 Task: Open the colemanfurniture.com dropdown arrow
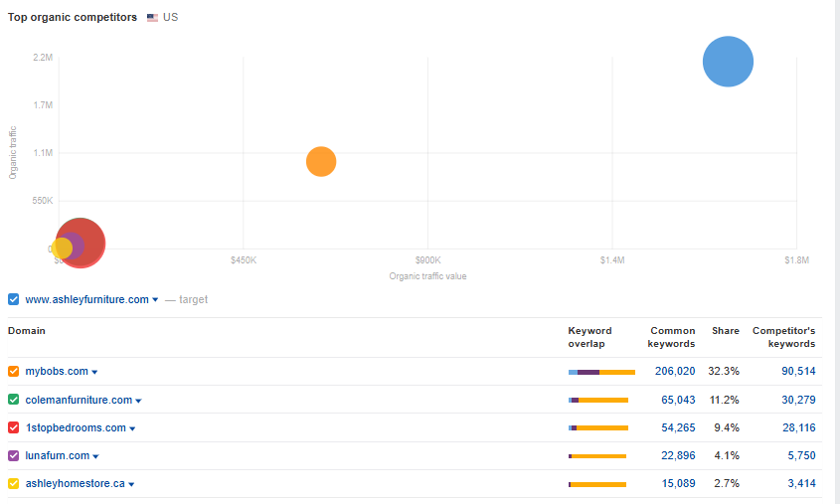click(x=138, y=401)
